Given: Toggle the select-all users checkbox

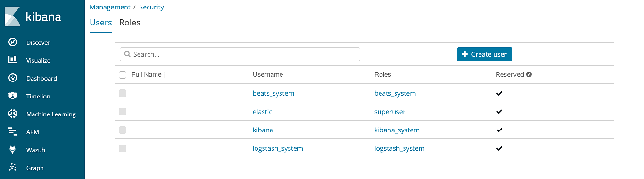Looking at the screenshot, I should click(x=123, y=75).
